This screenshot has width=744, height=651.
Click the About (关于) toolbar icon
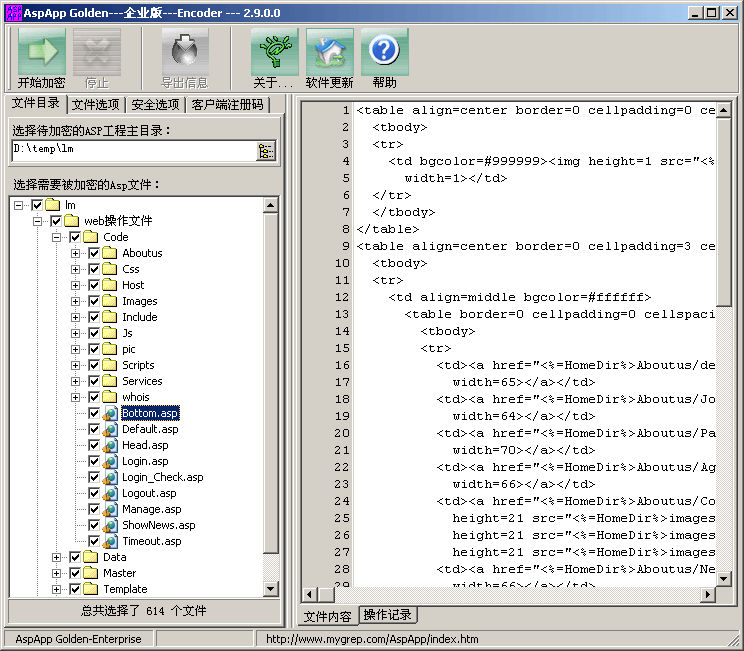point(274,52)
